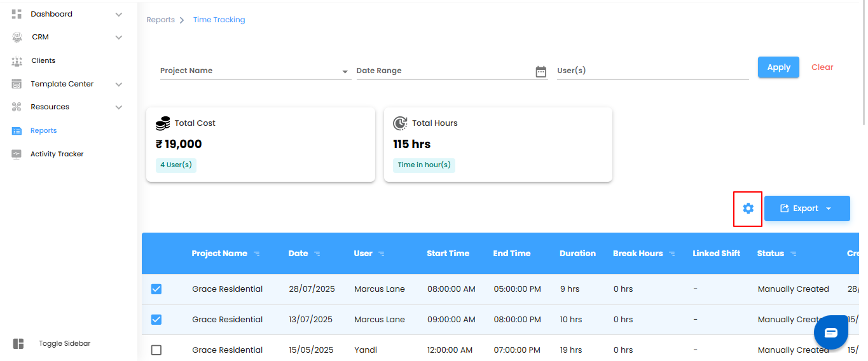The image size is (868, 361).
Task: Click the 9 hrs duration cell
Action: point(570,289)
